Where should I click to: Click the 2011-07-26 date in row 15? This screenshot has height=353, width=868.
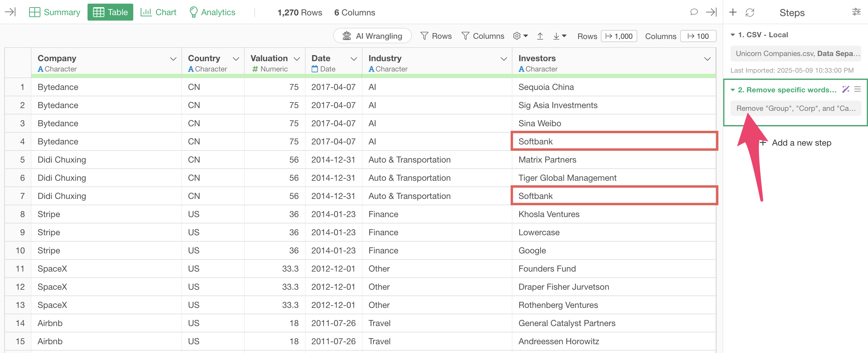(333, 341)
